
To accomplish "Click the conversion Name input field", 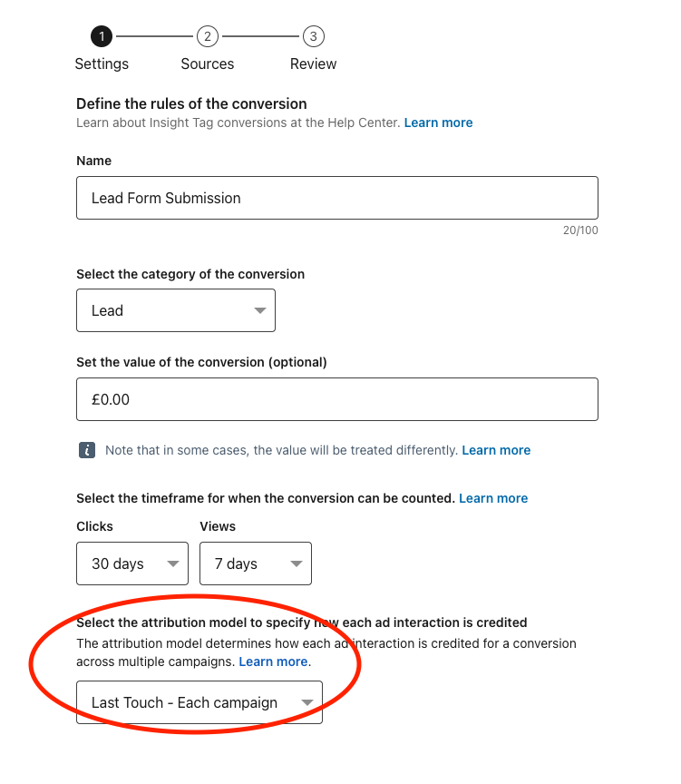I will tap(336, 198).
